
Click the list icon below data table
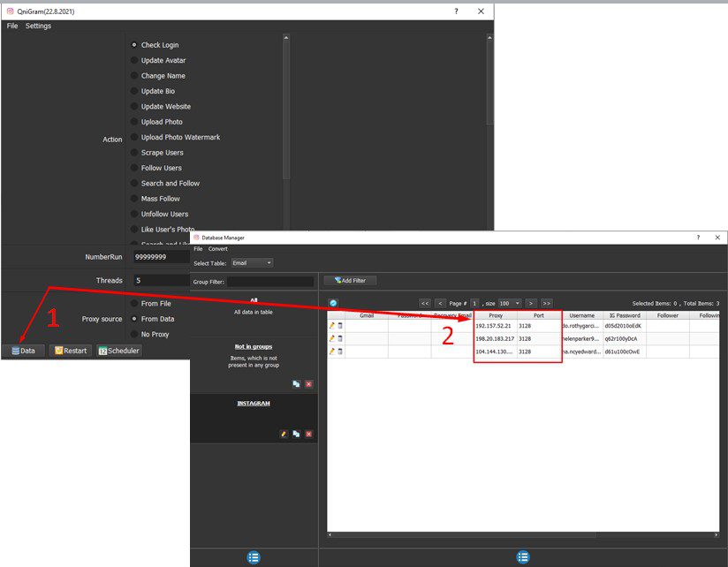pos(523,556)
